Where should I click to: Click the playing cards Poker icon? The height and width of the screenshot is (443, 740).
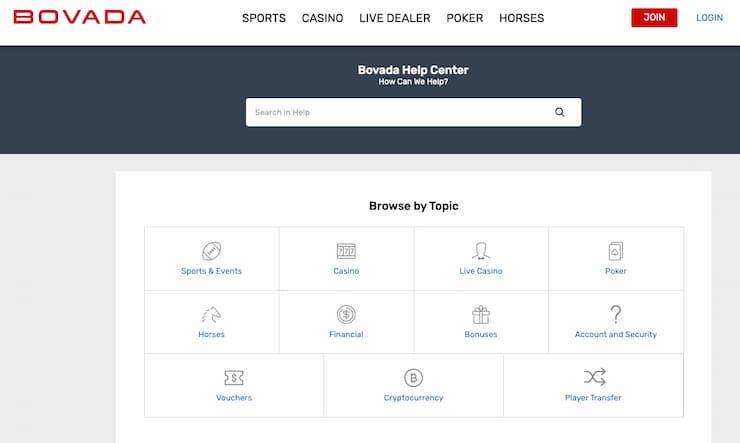pyautogui.click(x=615, y=251)
